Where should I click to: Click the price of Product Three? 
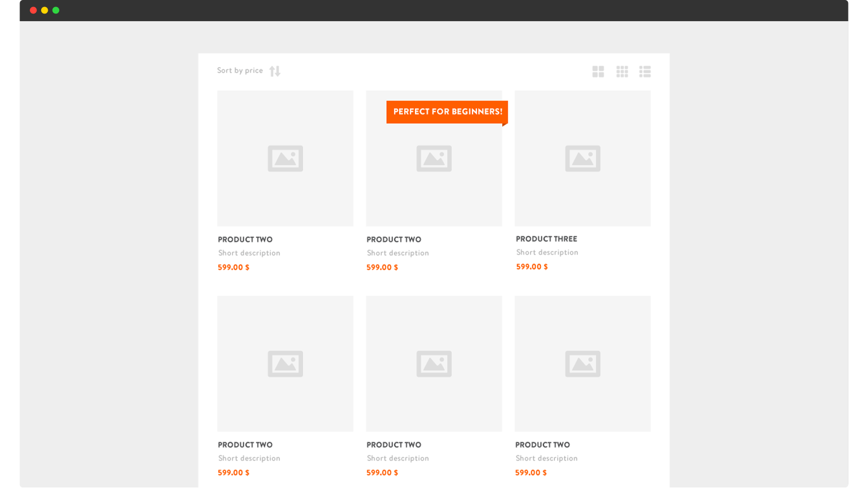532,267
